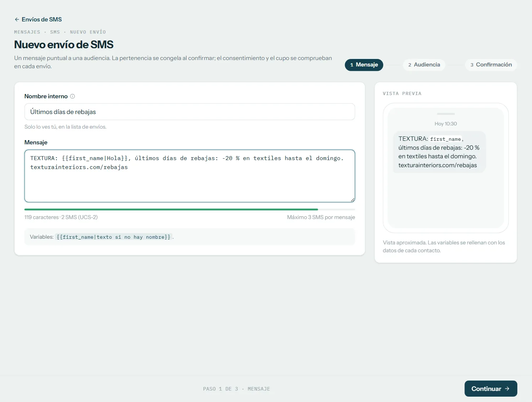This screenshot has height=402, width=532.
Task: Click the {{first_name|texto si no hay nombre}} variable chip
Action: point(114,237)
